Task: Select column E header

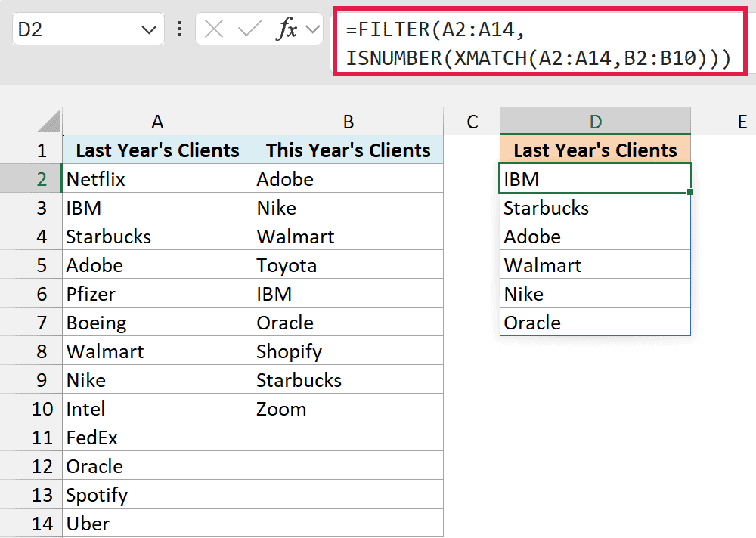Action: tap(723, 122)
